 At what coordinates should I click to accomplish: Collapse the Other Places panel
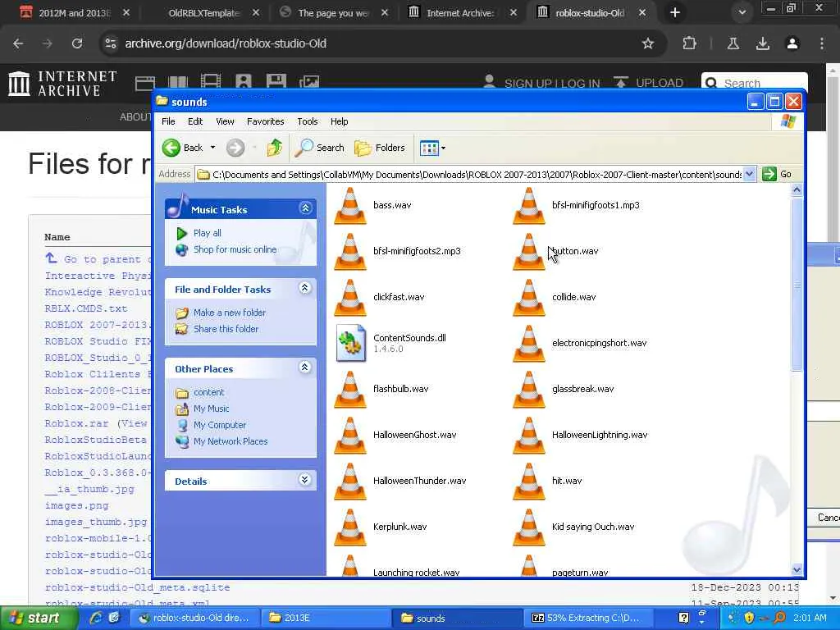coord(305,367)
